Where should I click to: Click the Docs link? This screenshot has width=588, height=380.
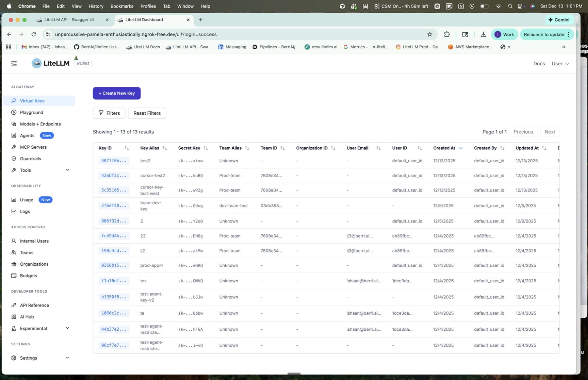[x=539, y=64]
